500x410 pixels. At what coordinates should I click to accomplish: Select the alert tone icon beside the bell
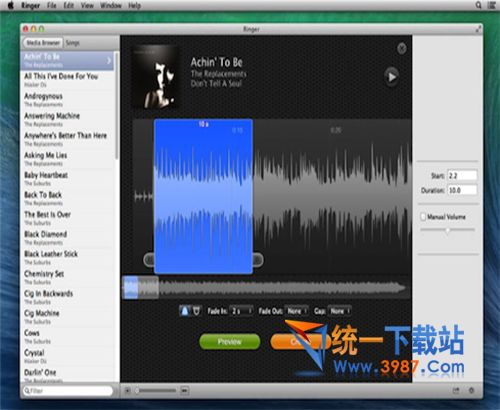click(197, 311)
